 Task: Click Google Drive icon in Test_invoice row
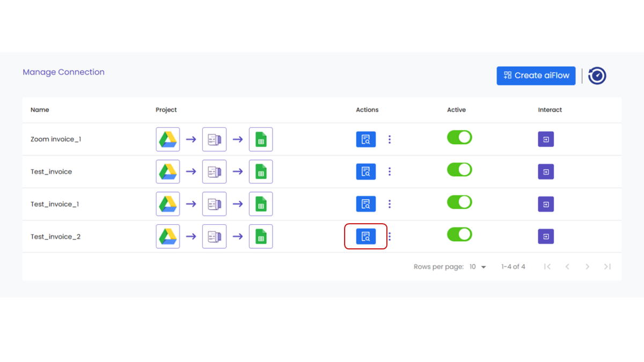click(168, 172)
